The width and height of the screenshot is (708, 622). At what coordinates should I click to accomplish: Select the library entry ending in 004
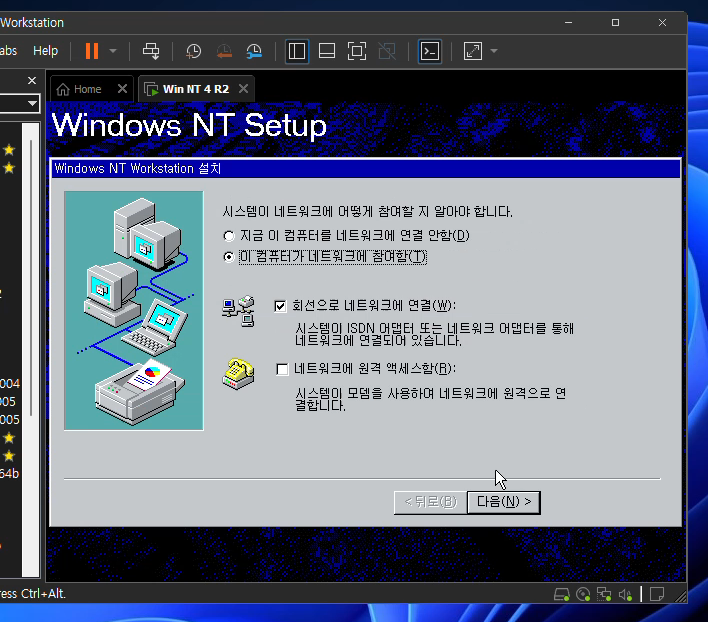click(9, 384)
